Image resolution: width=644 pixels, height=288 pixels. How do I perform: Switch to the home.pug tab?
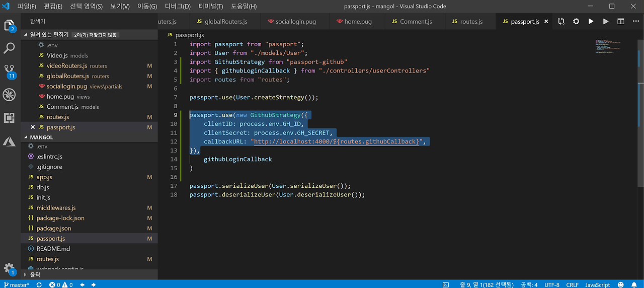pyautogui.click(x=357, y=22)
